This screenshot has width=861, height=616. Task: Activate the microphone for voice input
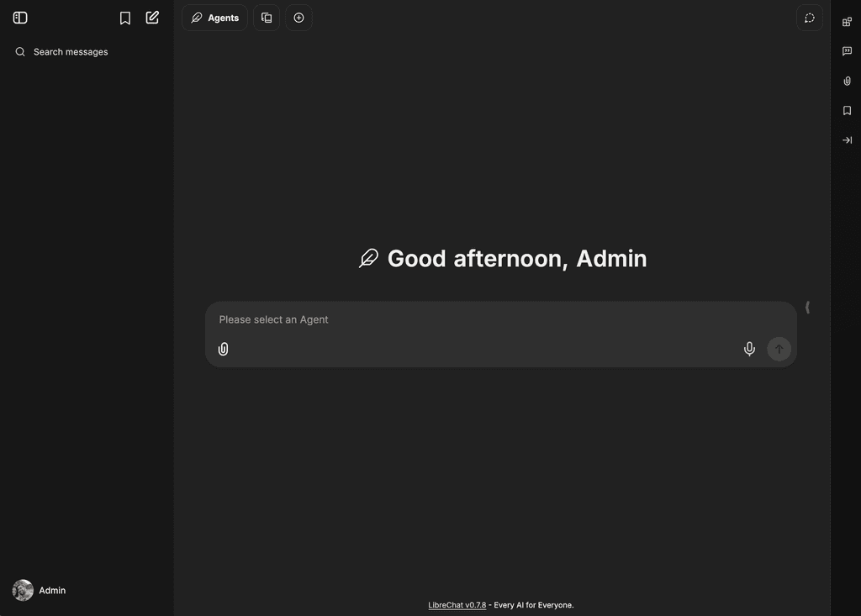pos(749,349)
